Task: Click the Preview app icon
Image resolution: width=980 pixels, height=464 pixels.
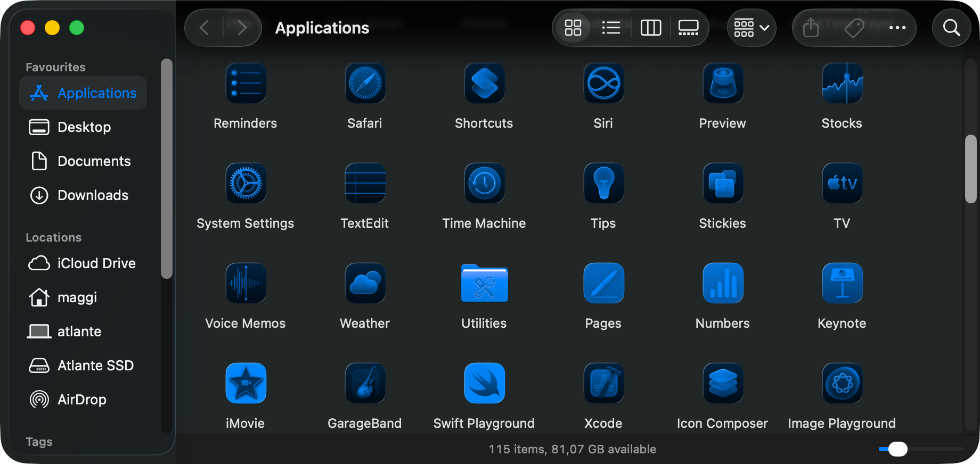Action: tap(723, 83)
